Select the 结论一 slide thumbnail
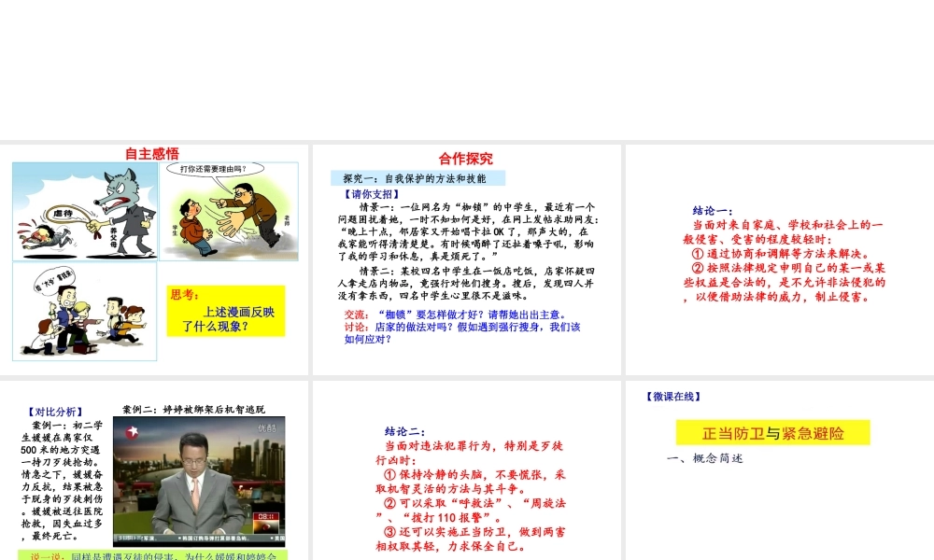934x560 pixels. 780,259
